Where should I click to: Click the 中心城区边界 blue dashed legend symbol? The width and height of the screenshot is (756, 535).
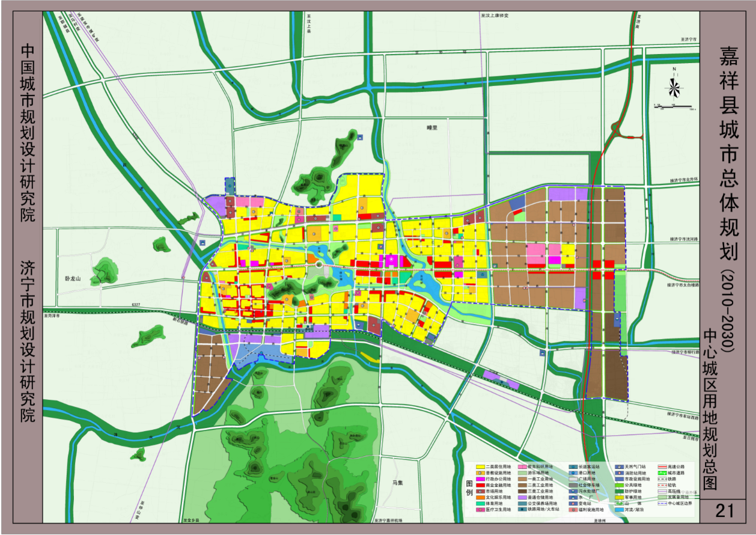662,504
